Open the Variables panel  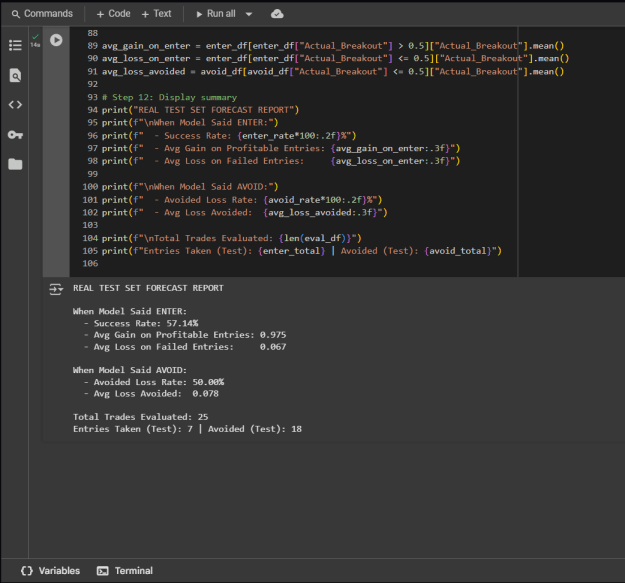click(51, 571)
